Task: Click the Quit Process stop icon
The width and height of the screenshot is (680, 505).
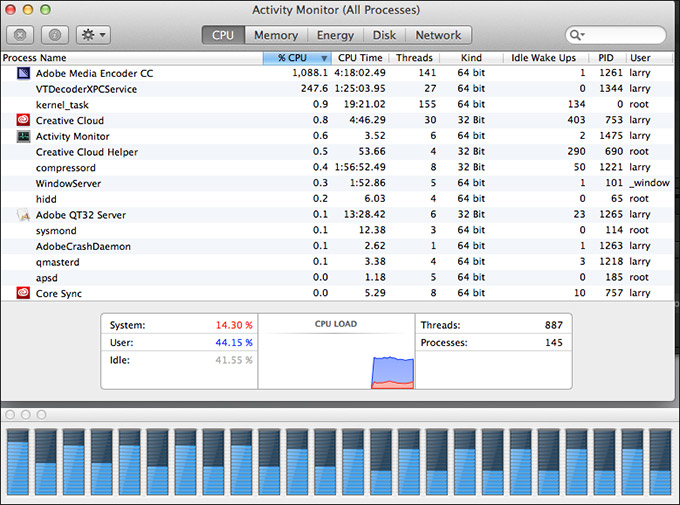Action: pyautogui.click(x=20, y=35)
